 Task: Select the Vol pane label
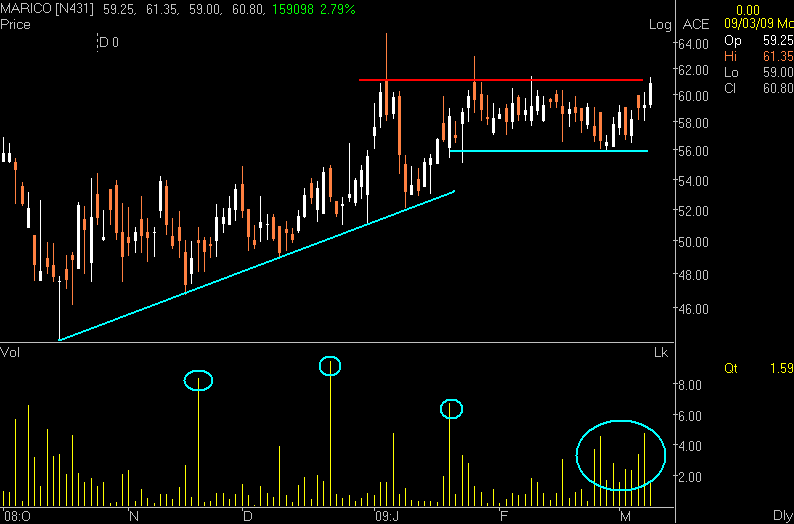[10, 352]
